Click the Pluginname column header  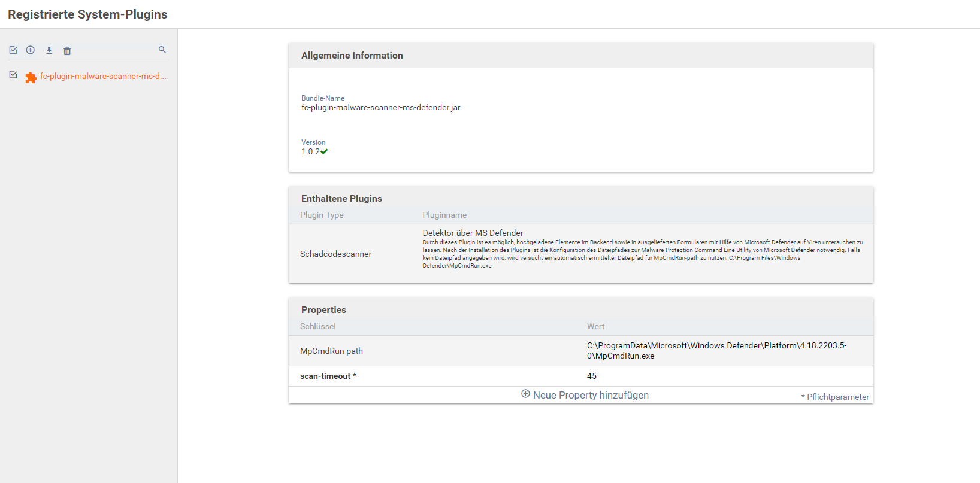point(444,215)
